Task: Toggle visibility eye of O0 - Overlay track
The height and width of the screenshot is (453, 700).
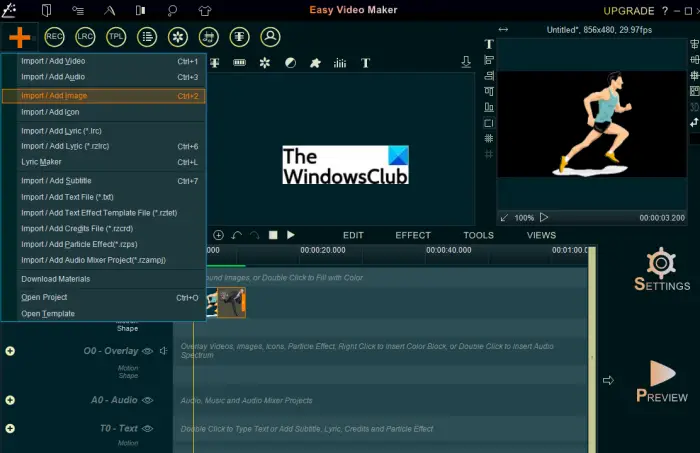Action: pos(147,351)
